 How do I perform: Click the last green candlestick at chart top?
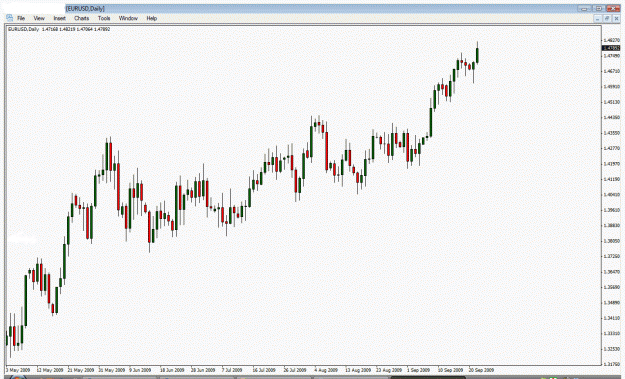click(477, 55)
